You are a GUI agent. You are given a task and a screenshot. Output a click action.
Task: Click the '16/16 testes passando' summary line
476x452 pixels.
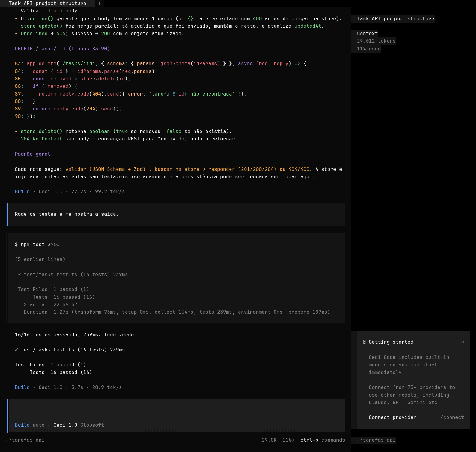[76, 335]
